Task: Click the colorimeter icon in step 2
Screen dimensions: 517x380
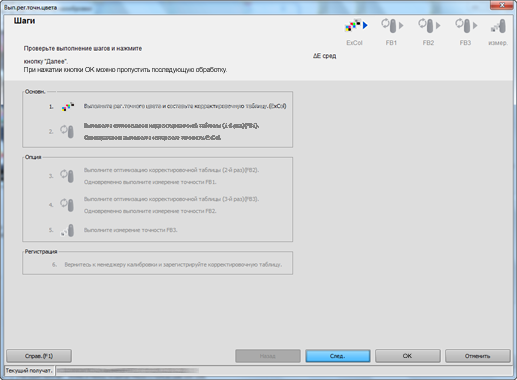Action: point(67,131)
